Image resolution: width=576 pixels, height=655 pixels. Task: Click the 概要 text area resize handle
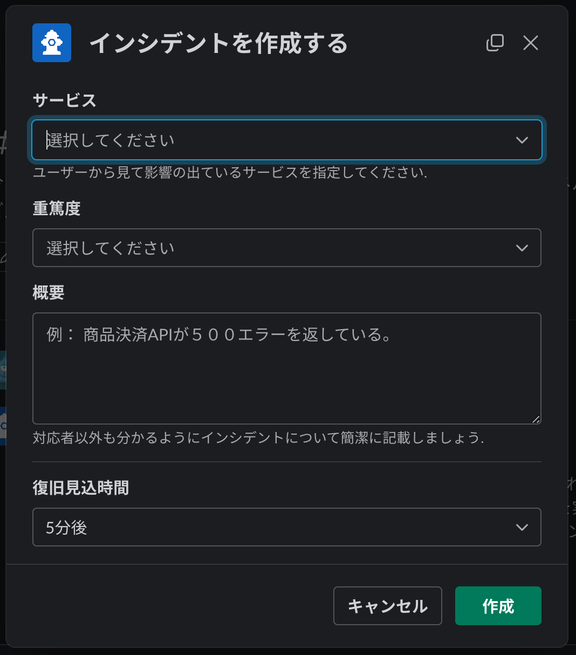[x=536, y=419]
